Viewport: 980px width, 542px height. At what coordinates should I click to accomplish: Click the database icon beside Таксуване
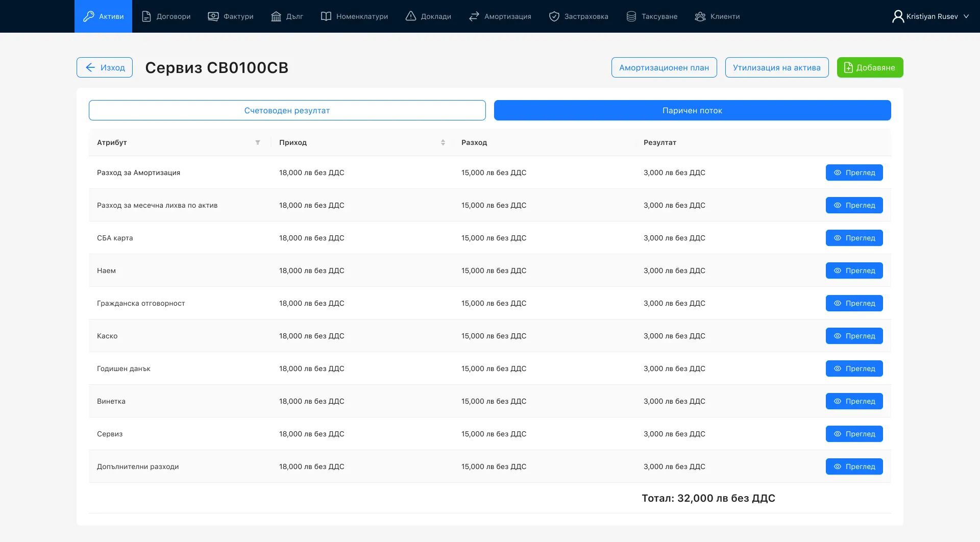[631, 16]
